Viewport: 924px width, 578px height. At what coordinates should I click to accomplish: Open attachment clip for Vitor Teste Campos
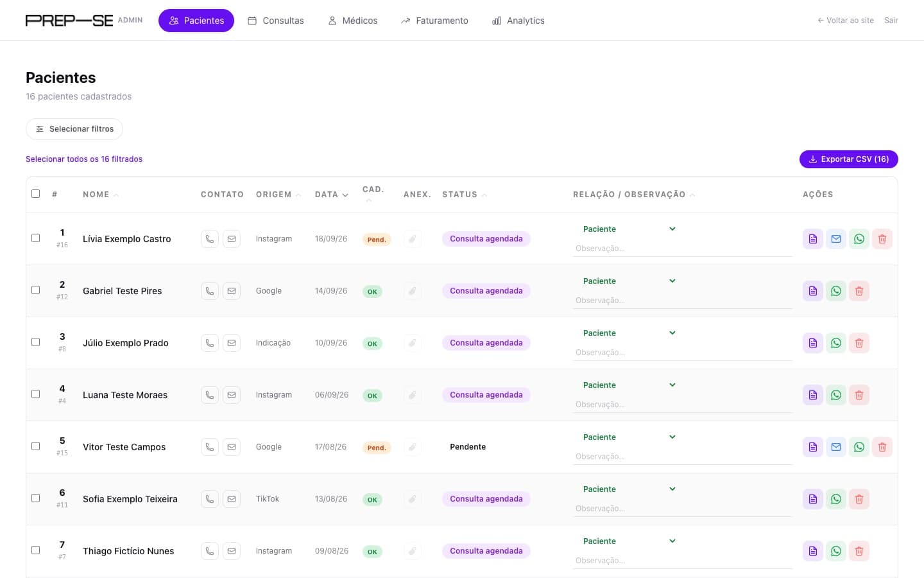pos(413,447)
